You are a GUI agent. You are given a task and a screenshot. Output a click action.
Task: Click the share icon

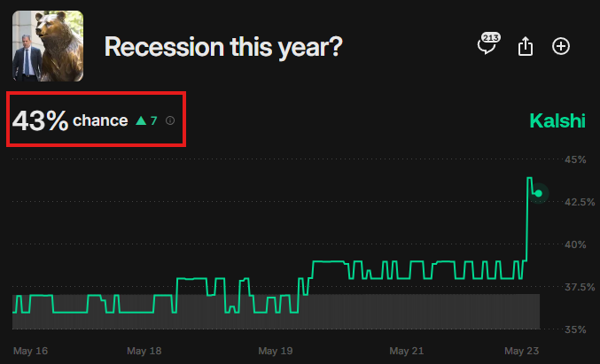(526, 46)
